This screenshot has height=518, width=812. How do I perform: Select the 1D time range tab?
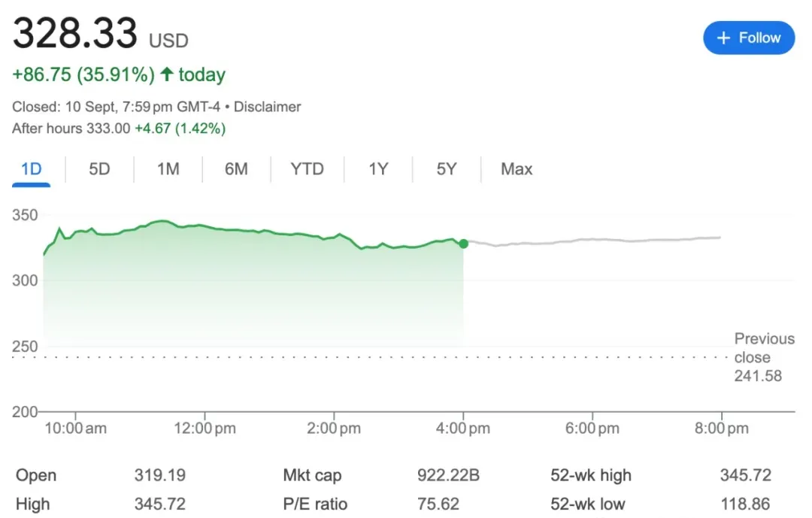pyautogui.click(x=31, y=169)
